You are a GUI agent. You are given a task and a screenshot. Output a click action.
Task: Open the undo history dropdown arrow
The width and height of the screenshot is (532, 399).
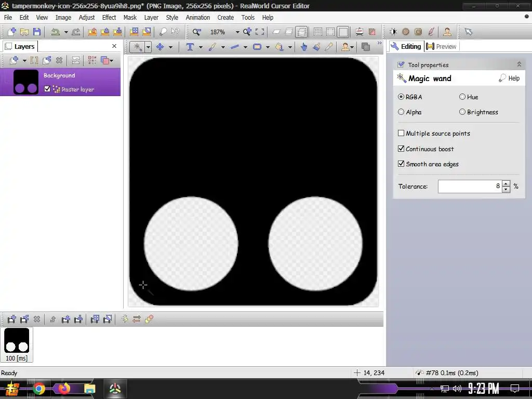(x=66, y=32)
